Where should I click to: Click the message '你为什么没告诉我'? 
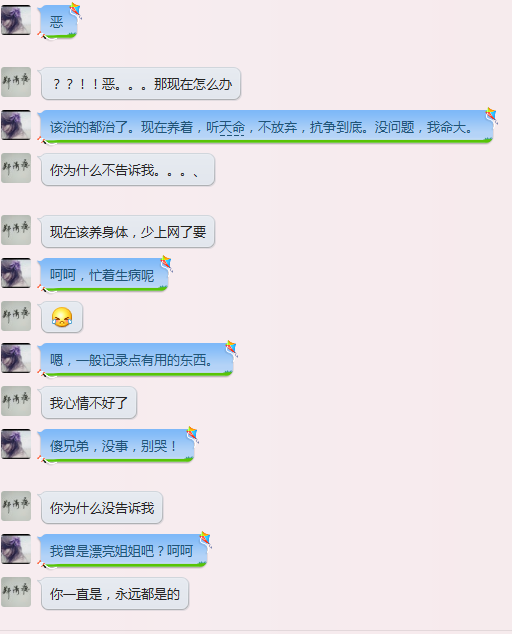coord(102,508)
